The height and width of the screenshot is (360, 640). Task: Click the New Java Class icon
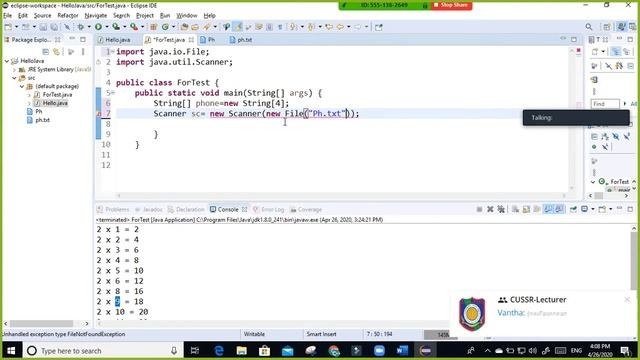click(165, 27)
